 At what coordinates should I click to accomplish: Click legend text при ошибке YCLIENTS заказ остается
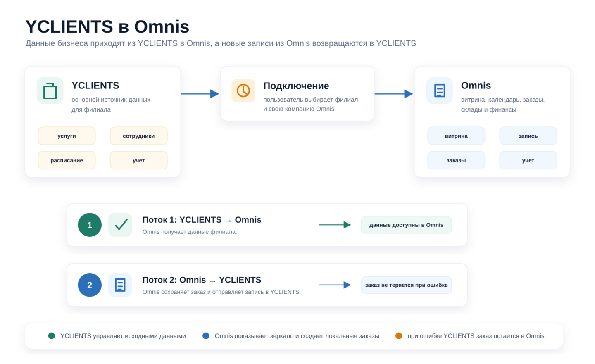coord(476,336)
